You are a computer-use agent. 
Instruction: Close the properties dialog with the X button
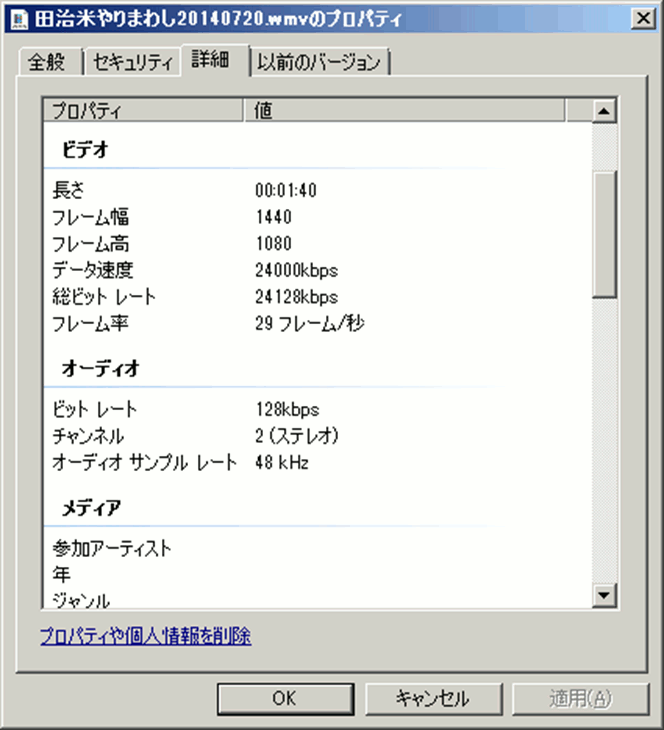point(644,19)
